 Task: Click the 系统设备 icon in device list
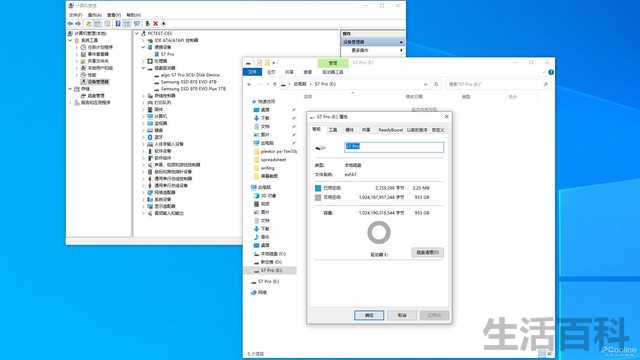(150, 199)
